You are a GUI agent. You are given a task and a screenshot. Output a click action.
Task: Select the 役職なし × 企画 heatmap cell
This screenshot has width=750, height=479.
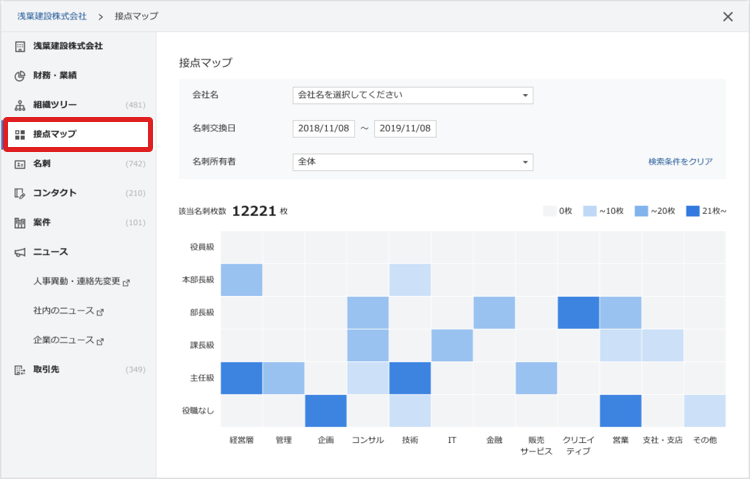[326, 411]
